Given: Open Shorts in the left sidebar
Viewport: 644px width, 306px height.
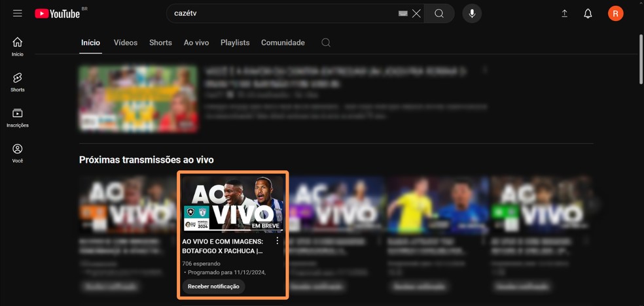Looking at the screenshot, I should pyautogui.click(x=17, y=82).
